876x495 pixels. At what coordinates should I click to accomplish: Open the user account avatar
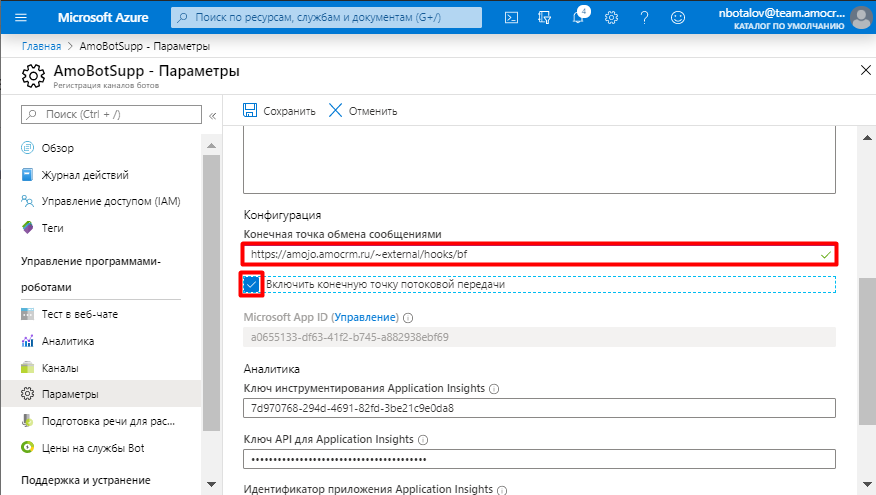click(862, 18)
